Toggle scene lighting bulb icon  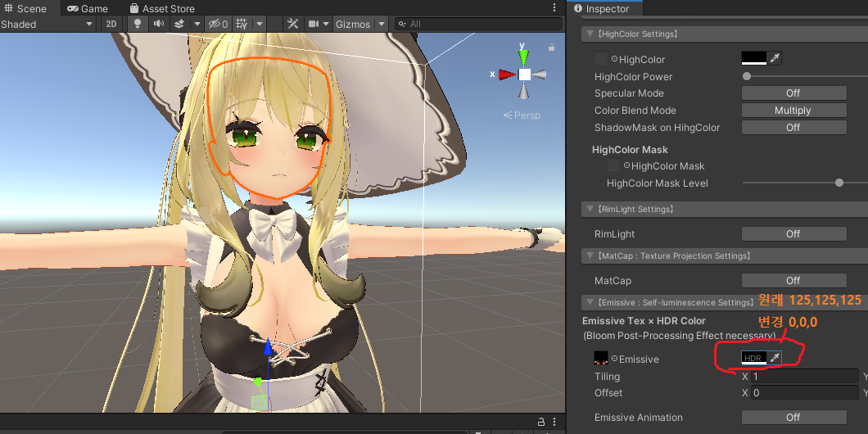pos(138,24)
